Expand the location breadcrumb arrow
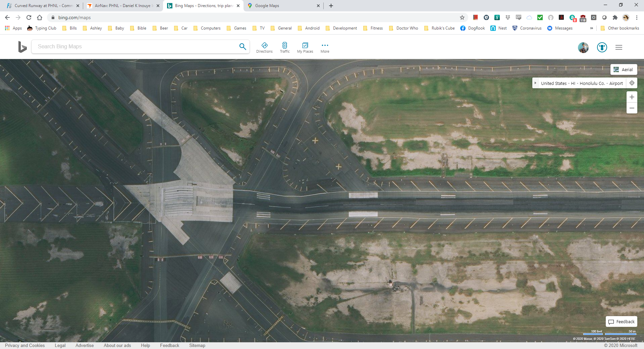This screenshot has height=349, width=644. 536,83
